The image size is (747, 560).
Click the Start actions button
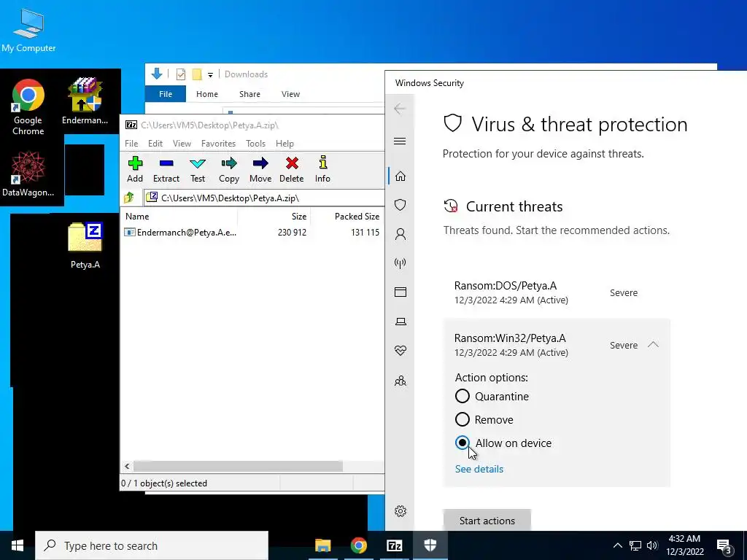point(487,521)
